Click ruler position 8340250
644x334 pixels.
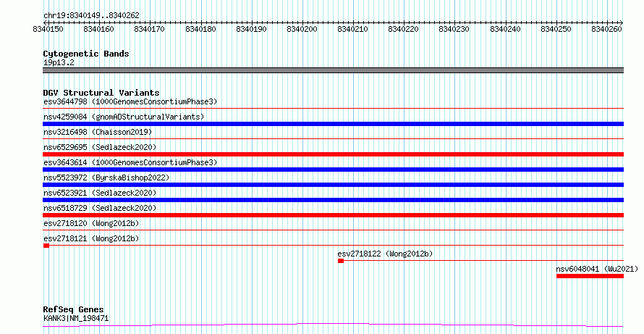(556, 29)
